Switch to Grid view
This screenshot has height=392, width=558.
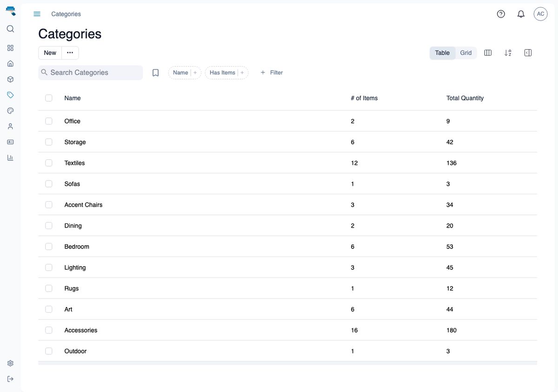click(466, 53)
